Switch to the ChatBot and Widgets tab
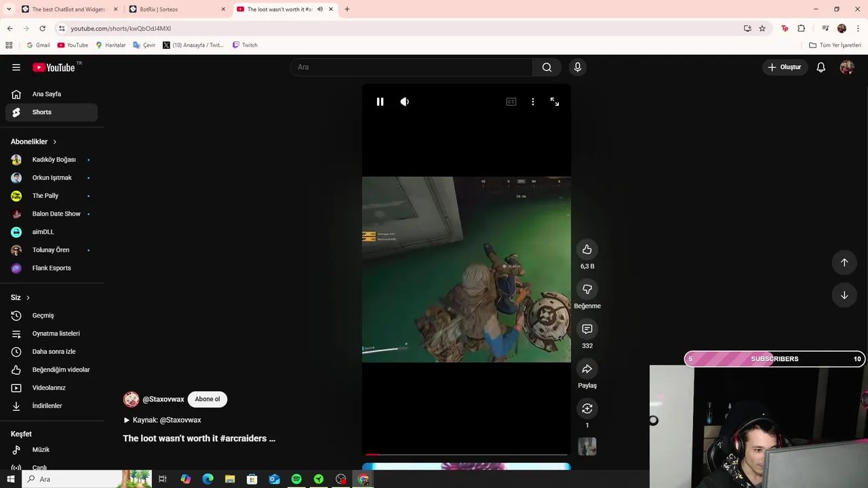 [x=69, y=9]
